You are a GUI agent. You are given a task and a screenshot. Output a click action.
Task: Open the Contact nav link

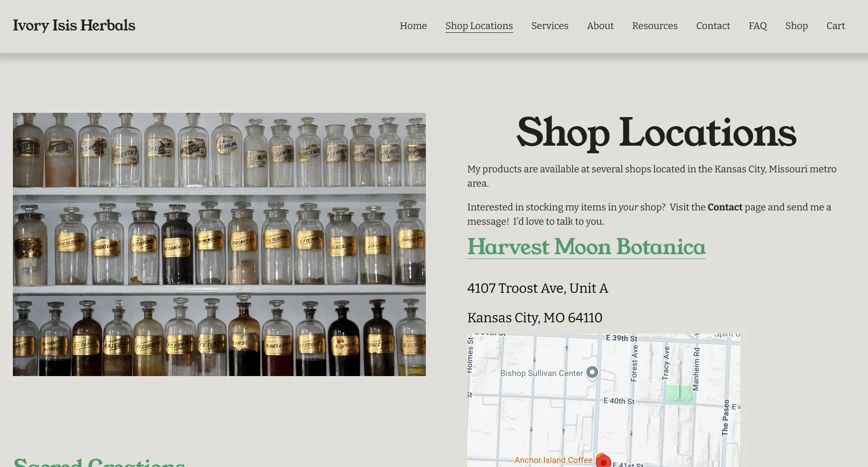pyautogui.click(x=713, y=26)
